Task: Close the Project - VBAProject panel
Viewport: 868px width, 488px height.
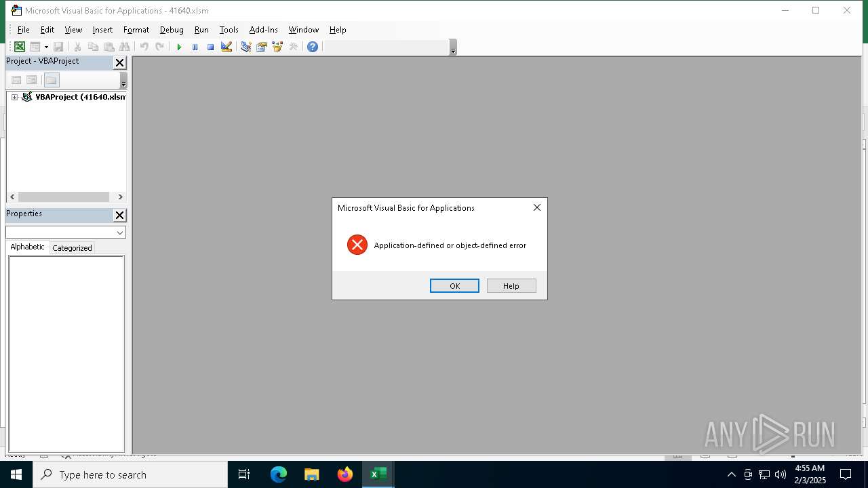Action: tap(119, 63)
